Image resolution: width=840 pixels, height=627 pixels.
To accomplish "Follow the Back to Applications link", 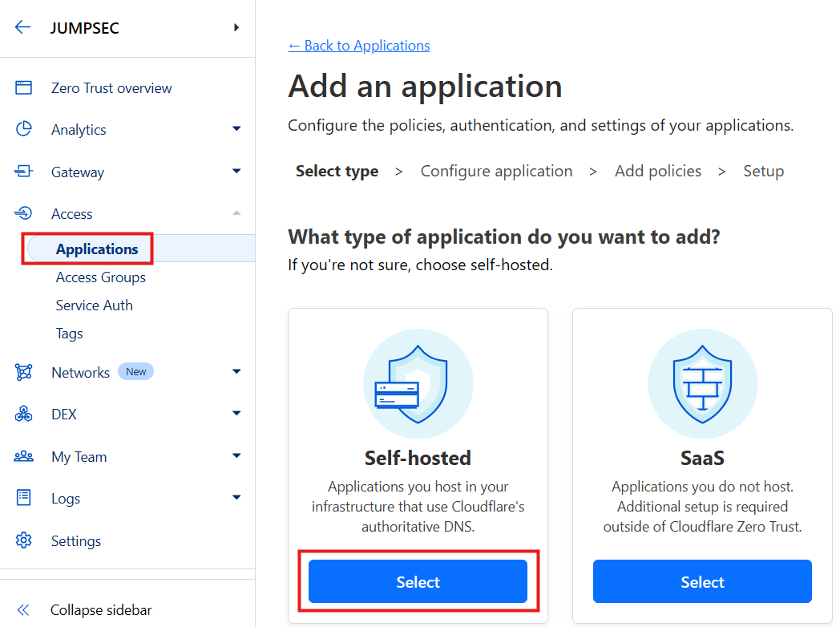I will pyautogui.click(x=359, y=46).
